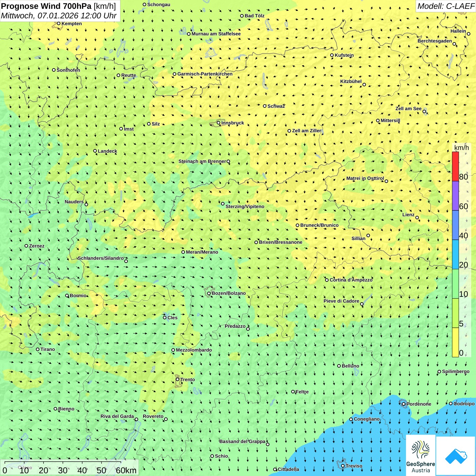Screen dimensions: 476x476
Task: Click the 'Sterzing/Vipiteno' label
Action: click(x=245, y=206)
